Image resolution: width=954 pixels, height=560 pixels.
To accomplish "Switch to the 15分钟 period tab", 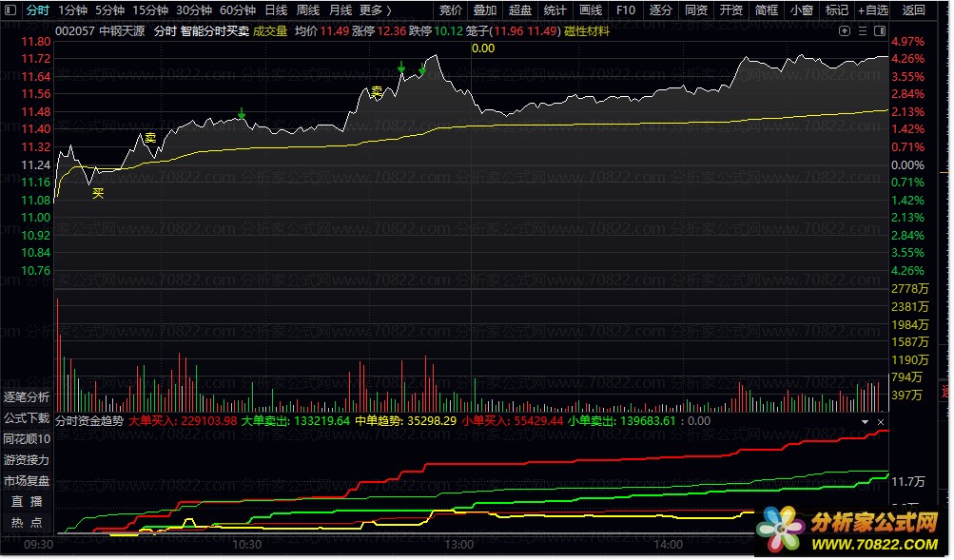I will point(150,10).
